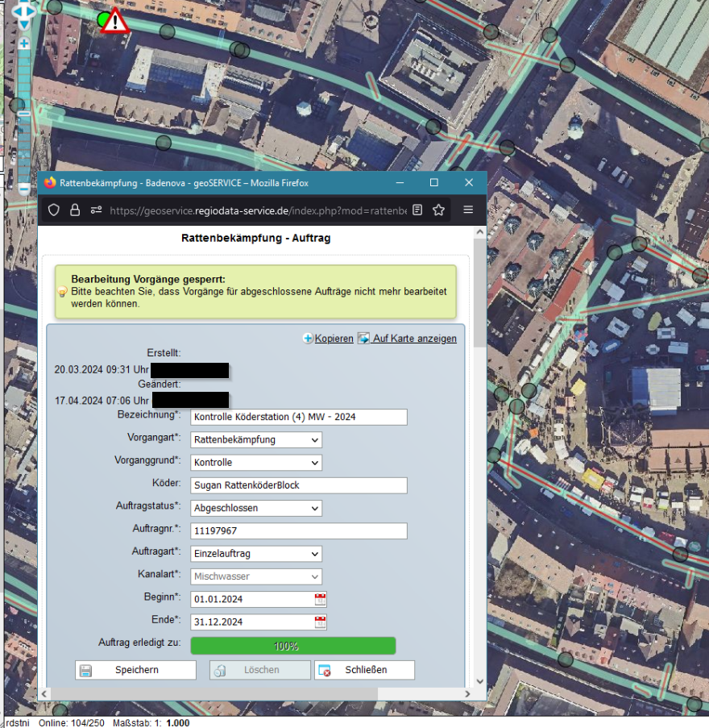
Task: Click the 100% progress bar
Action: click(292, 646)
